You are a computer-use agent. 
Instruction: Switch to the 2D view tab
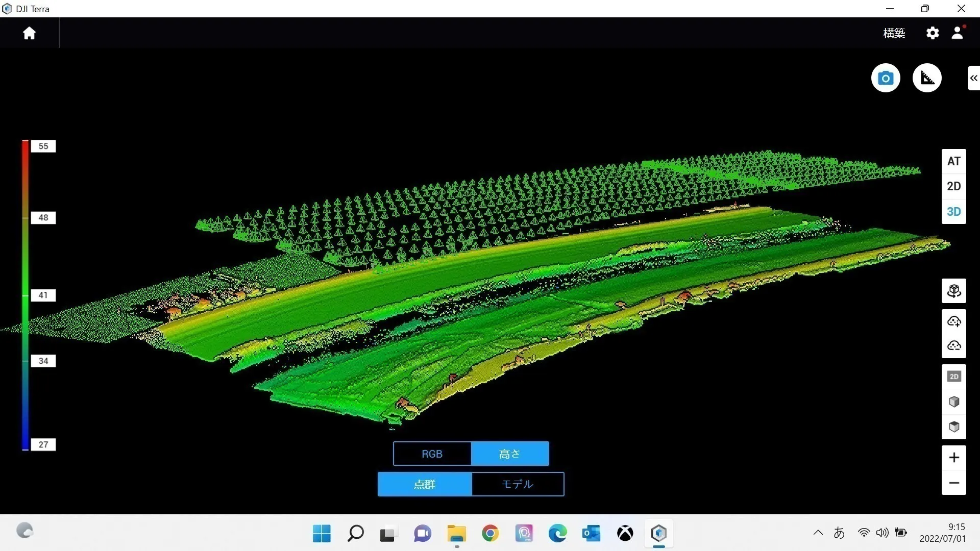point(953,186)
